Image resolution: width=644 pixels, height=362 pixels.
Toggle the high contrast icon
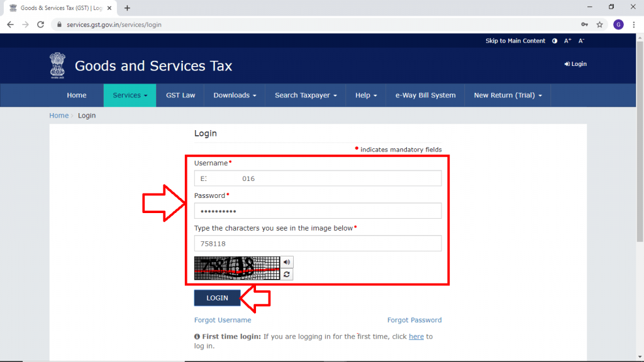(555, 41)
